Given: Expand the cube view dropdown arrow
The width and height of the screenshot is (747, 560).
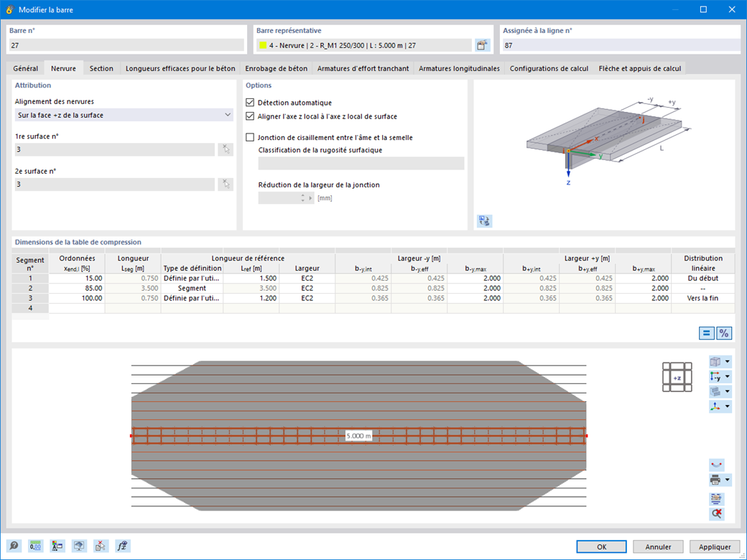Looking at the screenshot, I should pyautogui.click(x=728, y=362).
